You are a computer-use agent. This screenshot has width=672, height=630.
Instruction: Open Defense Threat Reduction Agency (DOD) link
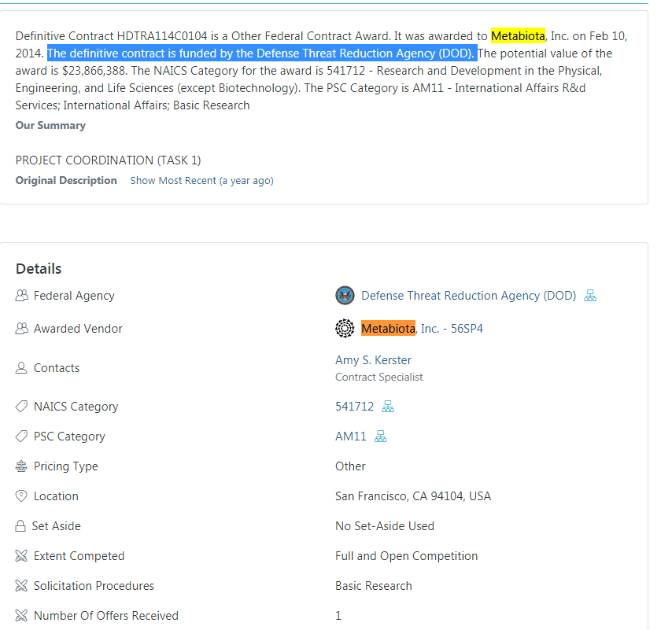pyautogui.click(x=468, y=296)
